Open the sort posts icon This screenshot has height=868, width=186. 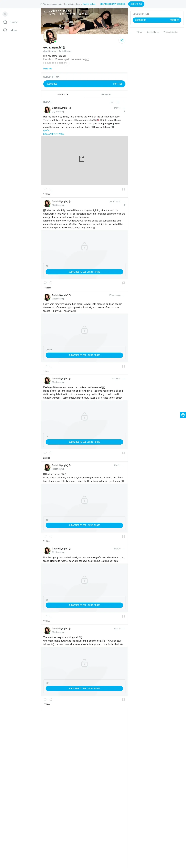(124, 102)
